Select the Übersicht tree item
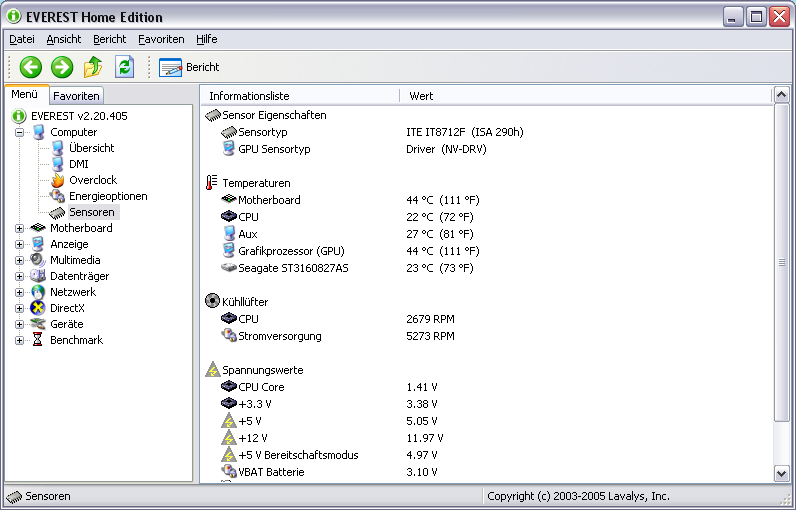The width and height of the screenshot is (796, 512). (x=91, y=148)
